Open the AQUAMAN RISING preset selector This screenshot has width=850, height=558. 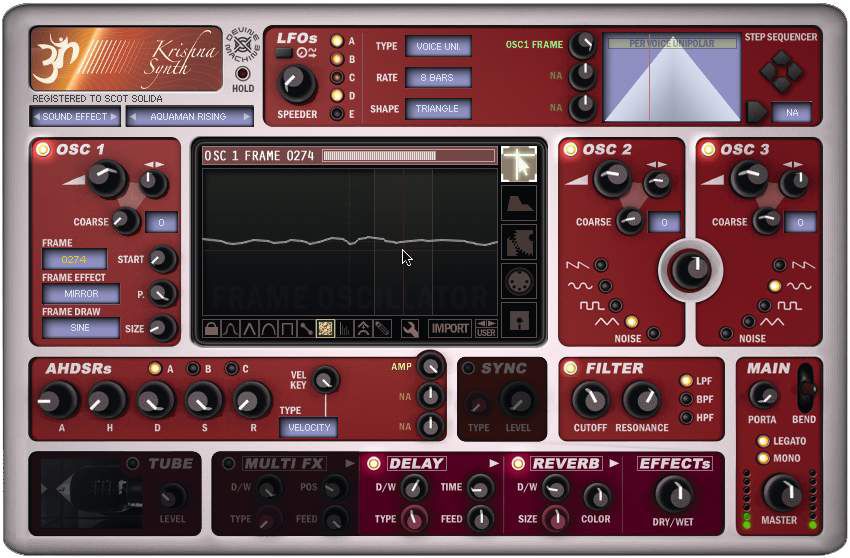pos(190,116)
